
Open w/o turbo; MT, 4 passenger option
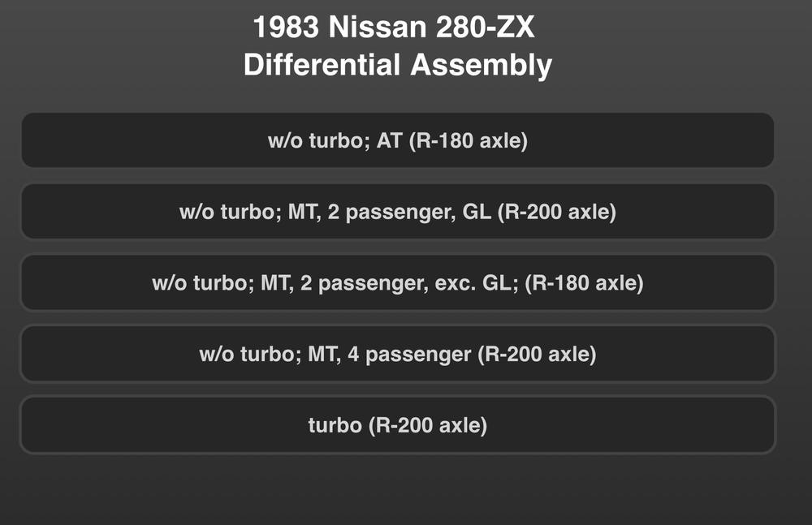[398, 354]
